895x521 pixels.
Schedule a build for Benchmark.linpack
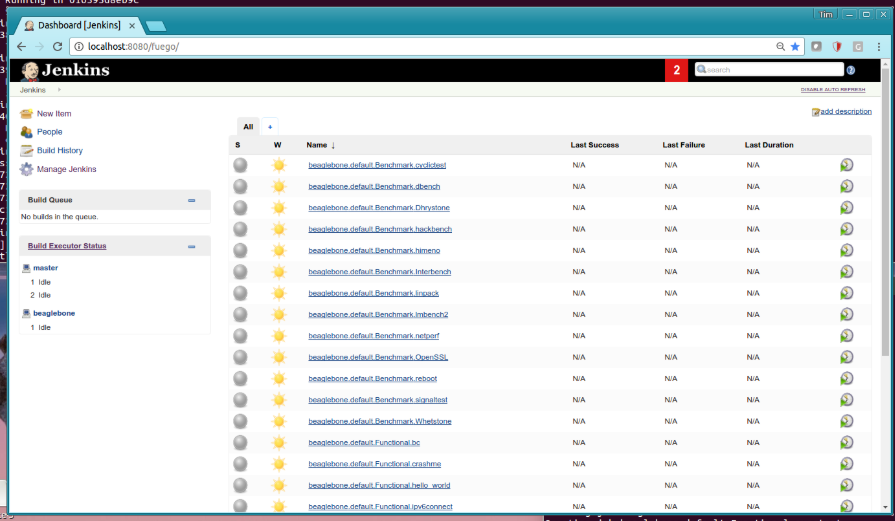point(846,293)
